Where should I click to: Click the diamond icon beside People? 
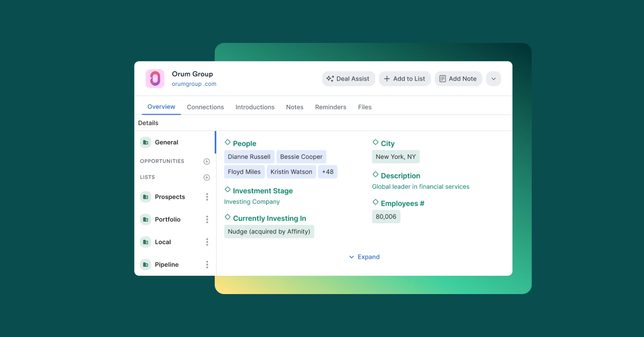pyautogui.click(x=228, y=143)
